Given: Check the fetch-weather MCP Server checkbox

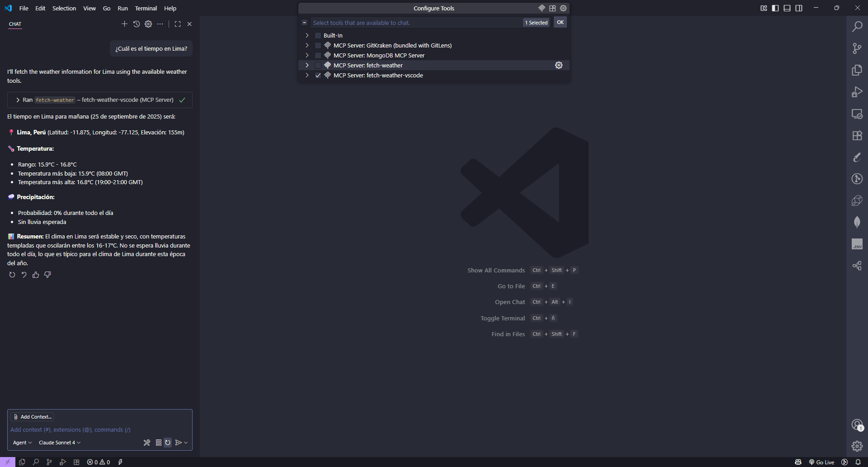Looking at the screenshot, I should [x=318, y=65].
